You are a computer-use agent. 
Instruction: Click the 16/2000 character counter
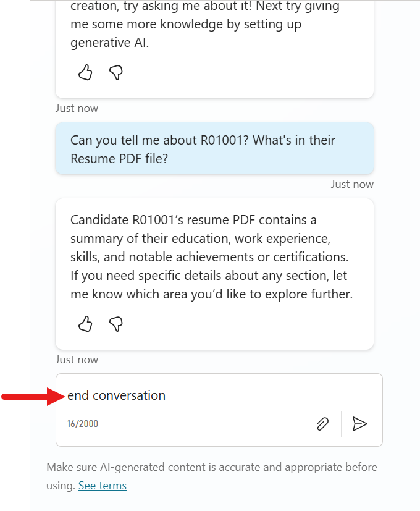tap(82, 424)
